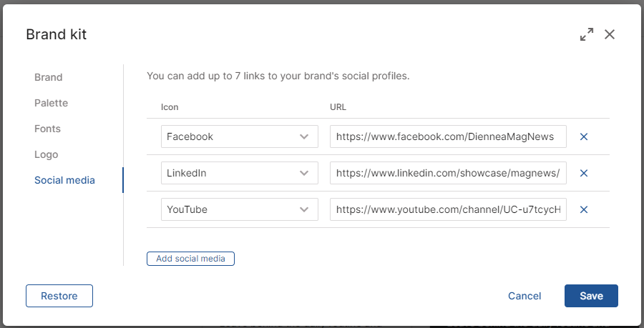Click into the LinkedIn URL field

pyautogui.click(x=448, y=173)
